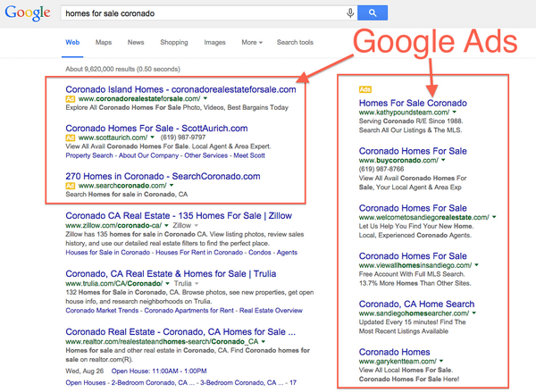
Task: Click the yellow Ads label above right-column ads
Action: tap(365, 89)
